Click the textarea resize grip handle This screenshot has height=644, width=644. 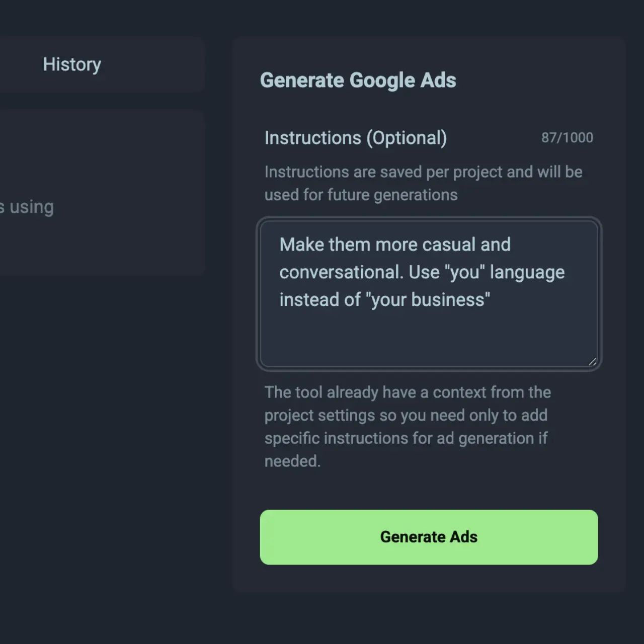pyautogui.click(x=592, y=361)
